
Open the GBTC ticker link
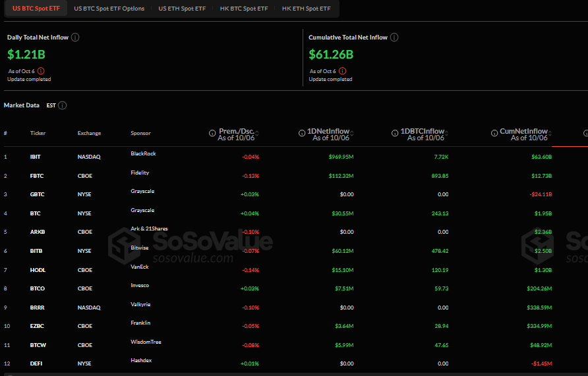[x=36, y=195]
